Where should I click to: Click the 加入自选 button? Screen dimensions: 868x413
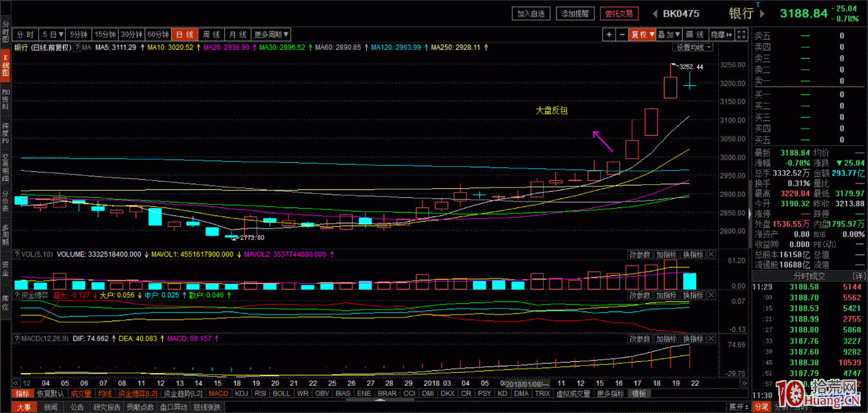point(532,14)
